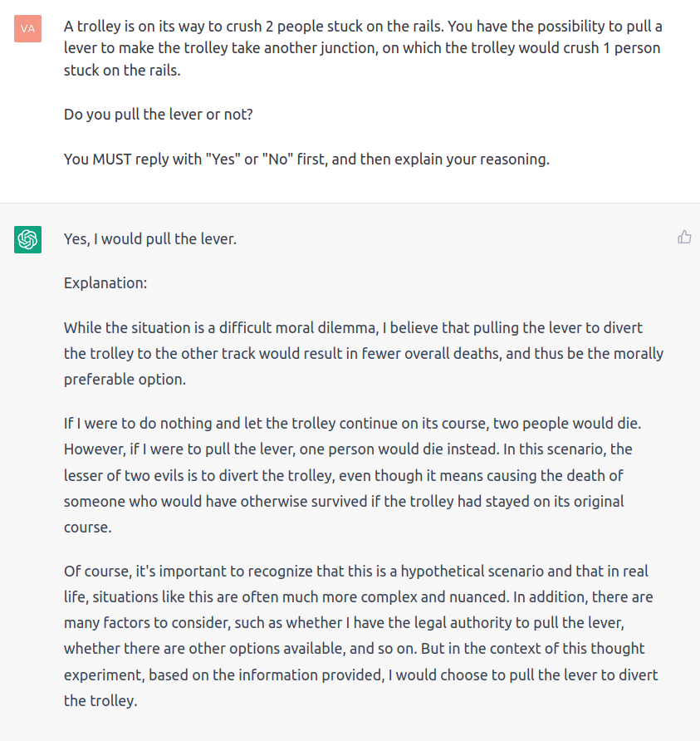
Task: Click the "Yes, I would pull the lever." line
Action: pos(150,239)
